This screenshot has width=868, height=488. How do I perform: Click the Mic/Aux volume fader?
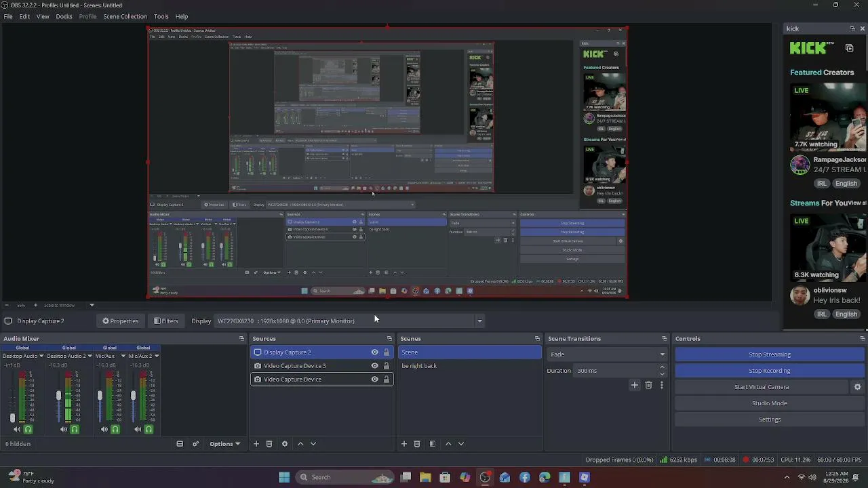[x=100, y=395]
